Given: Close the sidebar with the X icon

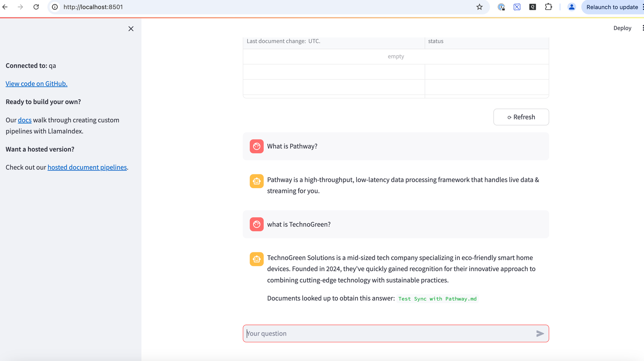Looking at the screenshot, I should click(131, 29).
